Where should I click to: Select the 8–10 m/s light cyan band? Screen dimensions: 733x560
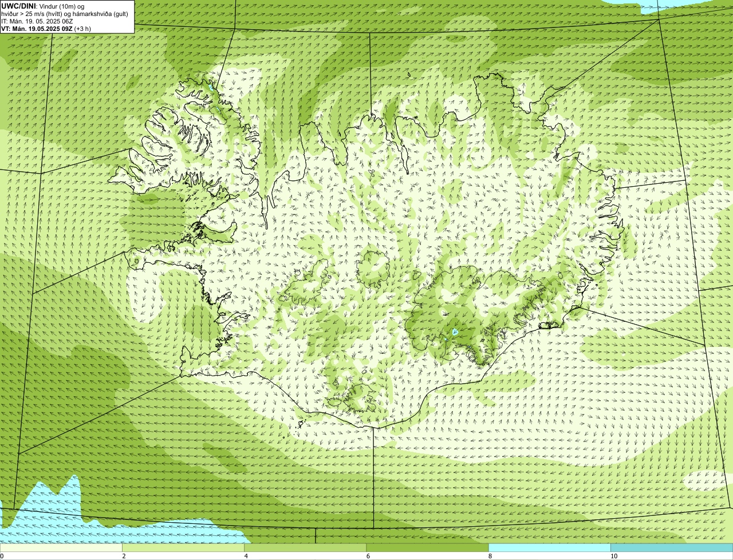point(549,547)
